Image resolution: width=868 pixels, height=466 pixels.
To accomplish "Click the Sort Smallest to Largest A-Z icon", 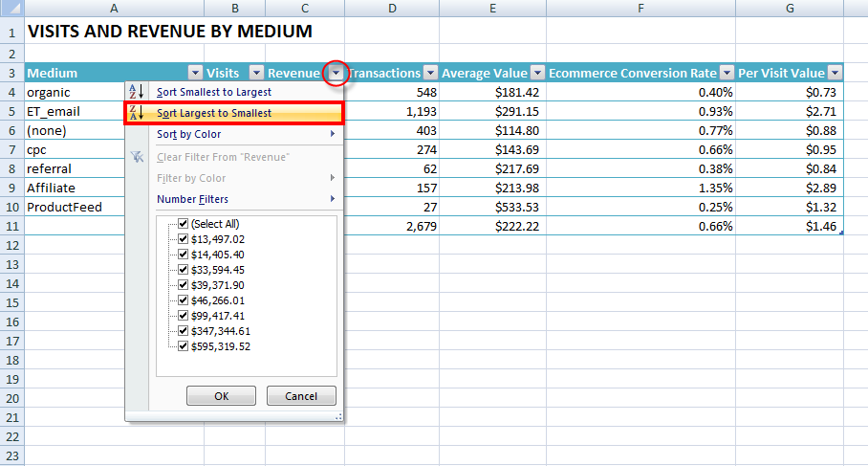I will (x=137, y=92).
